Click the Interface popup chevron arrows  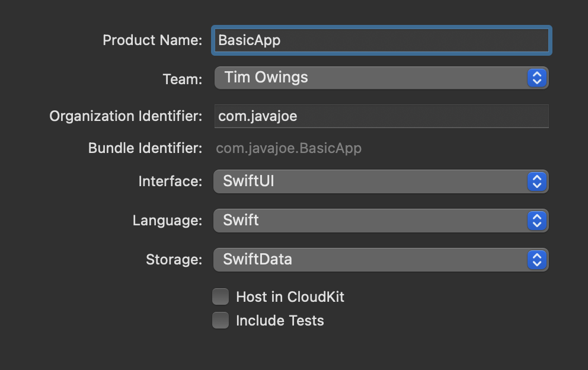click(x=536, y=181)
